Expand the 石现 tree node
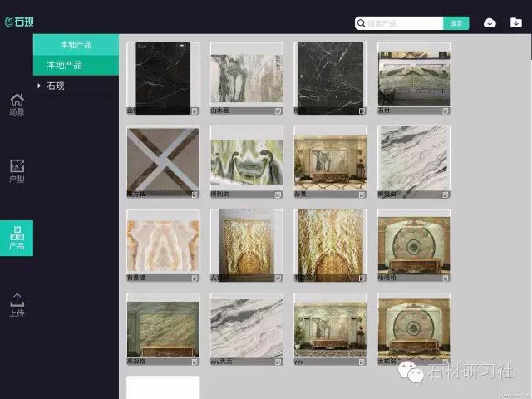Screen dimensions: 532x399 coord(39,86)
